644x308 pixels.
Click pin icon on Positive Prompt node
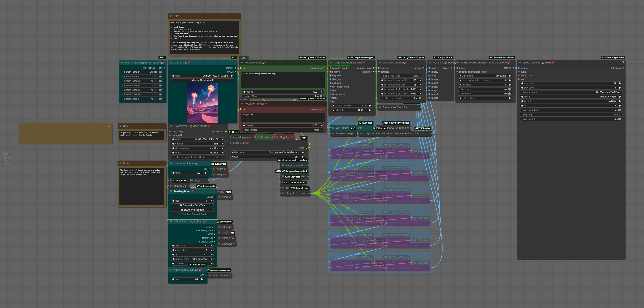pos(264,63)
